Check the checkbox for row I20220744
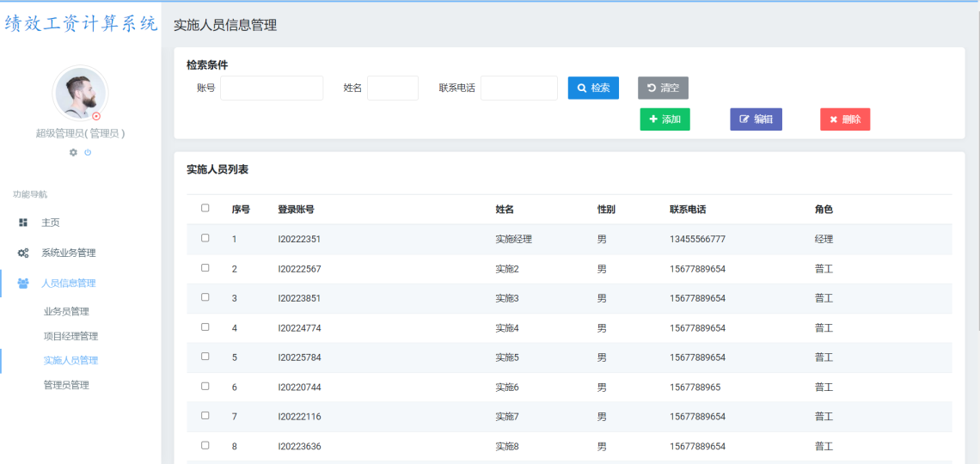This screenshot has width=980, height=464. coord(205,387)
